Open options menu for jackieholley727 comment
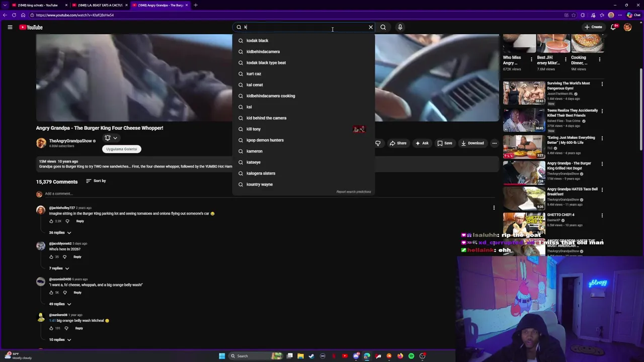This screenshot has width=644, height=362. [x=494, y=208]
